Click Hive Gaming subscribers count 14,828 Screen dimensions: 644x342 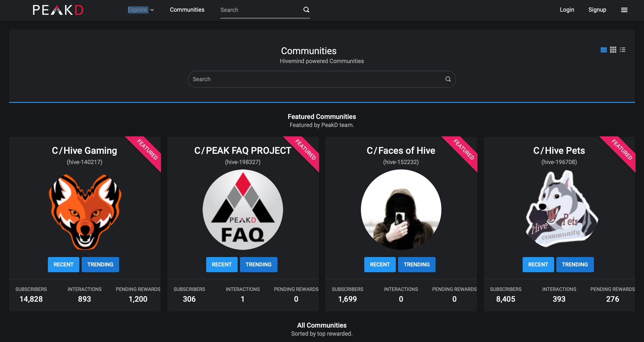[x=31, y=299]
